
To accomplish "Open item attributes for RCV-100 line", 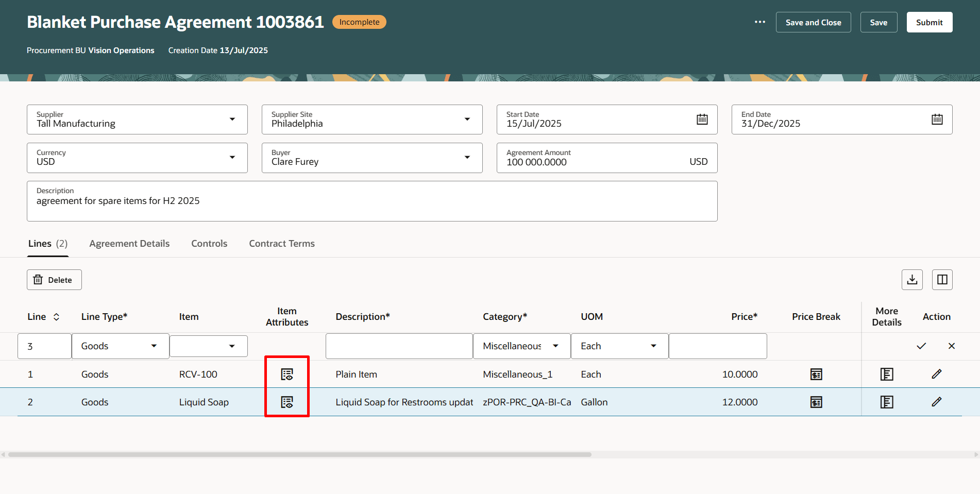I will (287, 374).
